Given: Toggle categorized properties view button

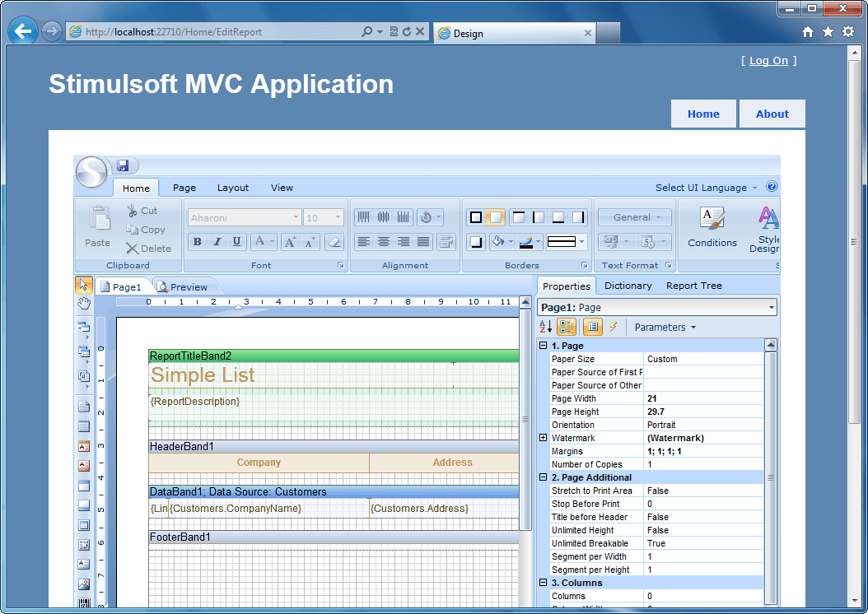Looking at the screenshot, I should click(567, 327).
